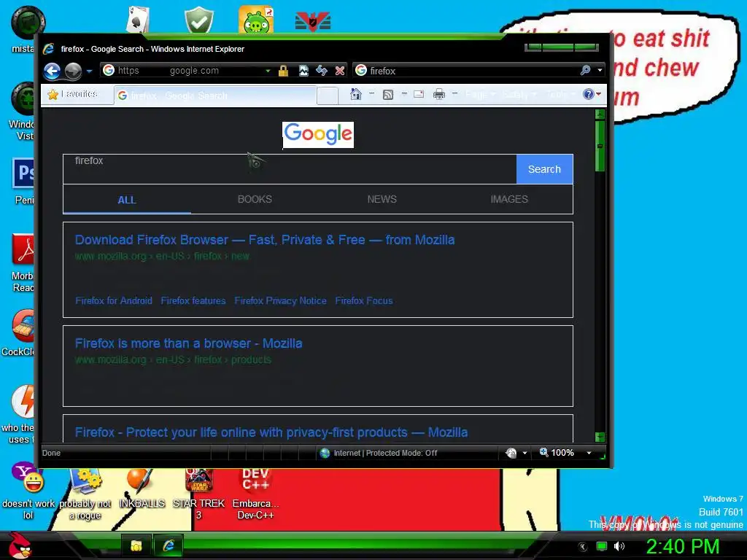The image size is (747, 560).
Task: Open Firefox is more than a browser link
Action: [189, 343]
